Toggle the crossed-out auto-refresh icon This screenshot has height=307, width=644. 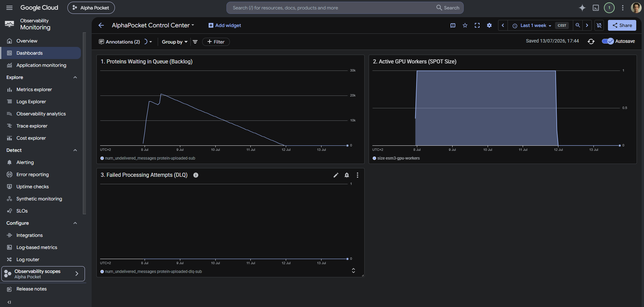(x=599, y=25)
